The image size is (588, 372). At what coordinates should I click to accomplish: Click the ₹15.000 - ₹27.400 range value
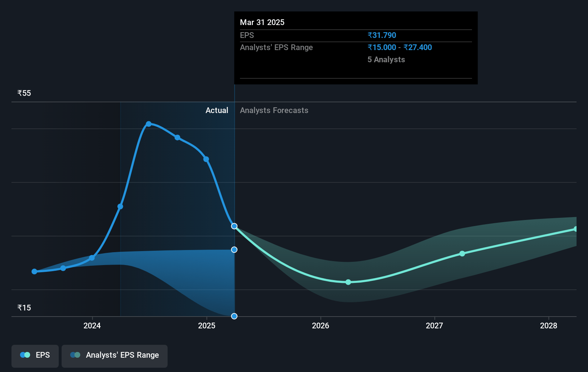pyautogui.click(x=400, y=47)
